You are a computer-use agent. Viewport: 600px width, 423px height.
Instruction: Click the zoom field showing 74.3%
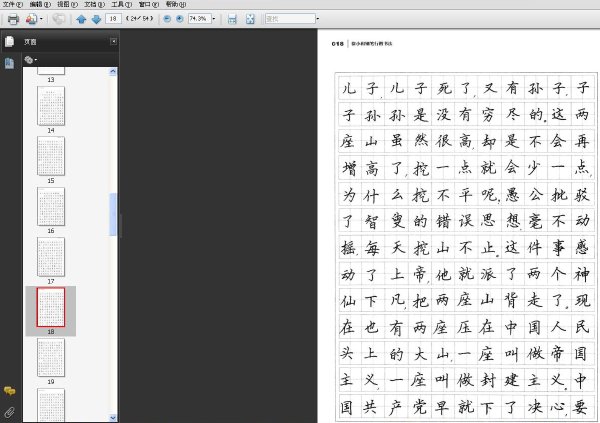[199, 18]
